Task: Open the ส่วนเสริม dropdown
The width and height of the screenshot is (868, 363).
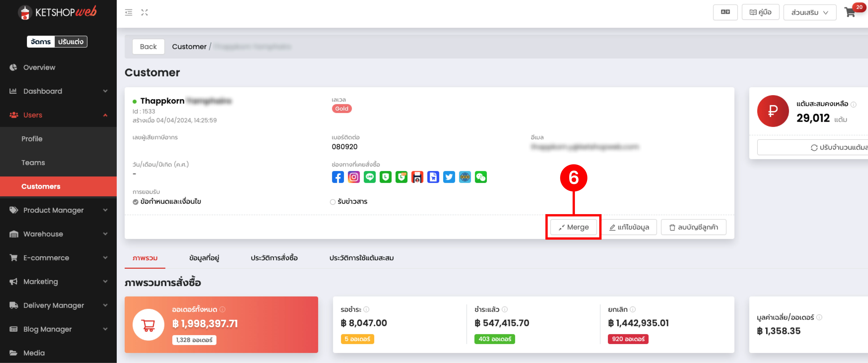Action: 810,12
